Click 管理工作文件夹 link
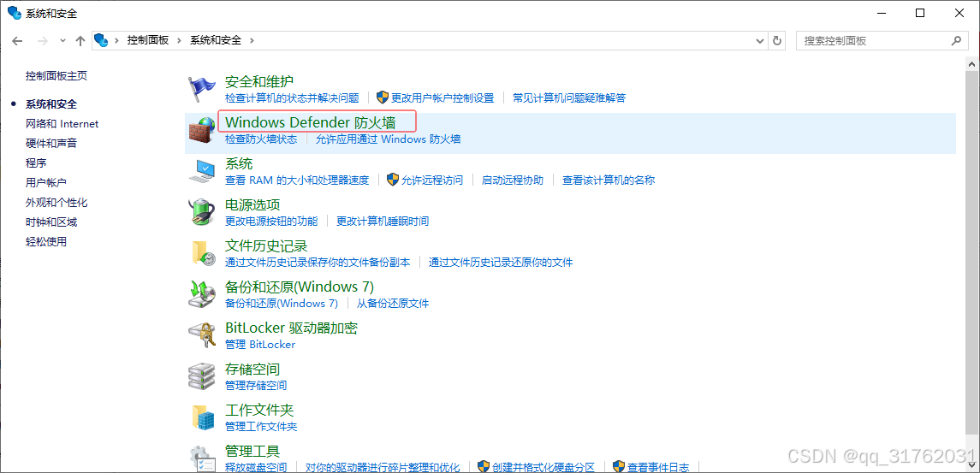The height and width of the screenshot is (473, 980). coord(261,427)
